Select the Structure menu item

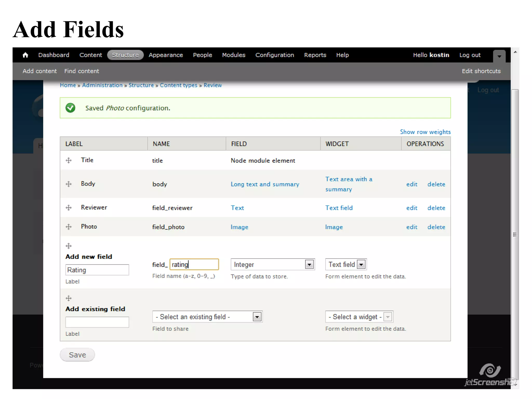tap(125, 55)
